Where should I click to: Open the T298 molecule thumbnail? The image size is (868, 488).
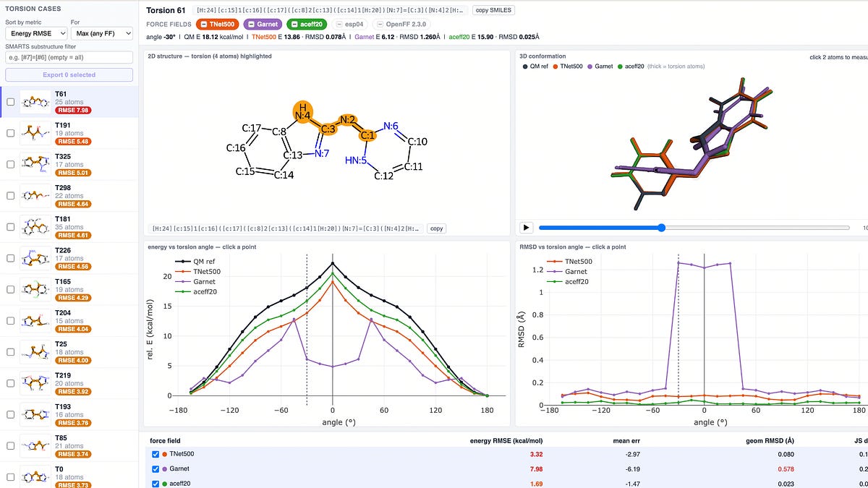coord(35,195)
